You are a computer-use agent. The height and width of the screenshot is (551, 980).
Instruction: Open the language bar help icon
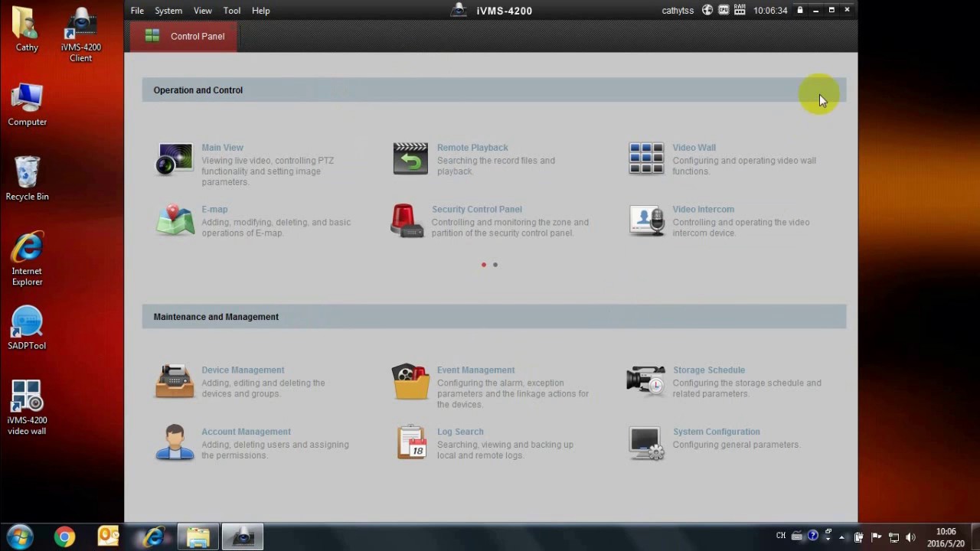[813, 536]
